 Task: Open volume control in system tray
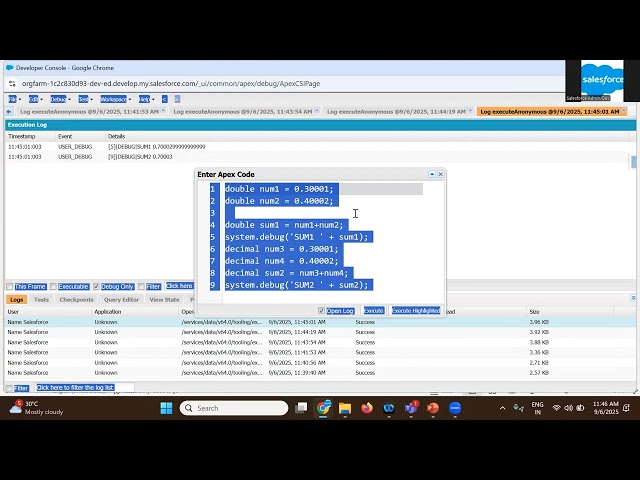(568, 408)
